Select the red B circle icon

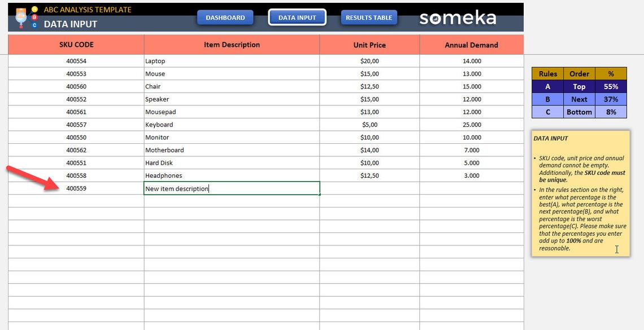(x=34, y=17)
